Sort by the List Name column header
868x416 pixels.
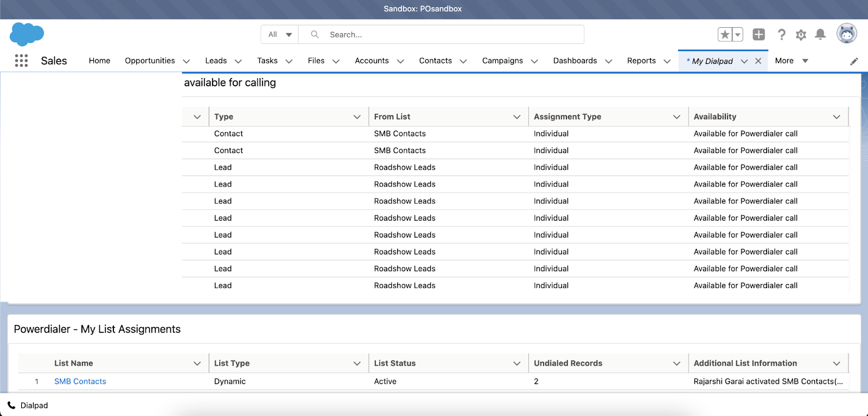[74, 363]
